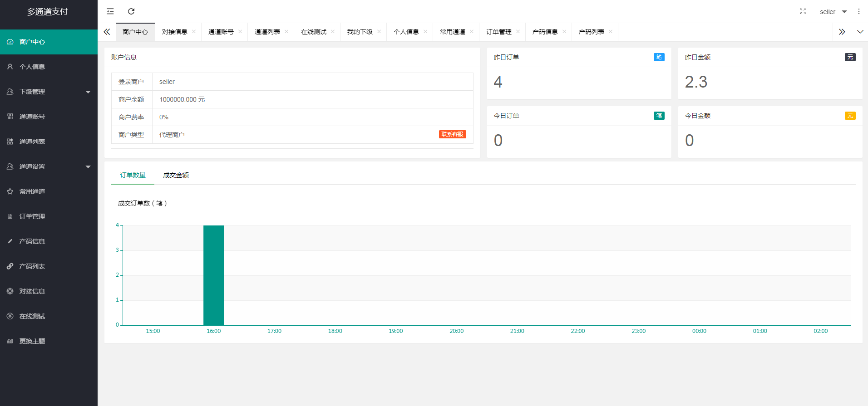Click the green bar at 16:00

[213, 275]
